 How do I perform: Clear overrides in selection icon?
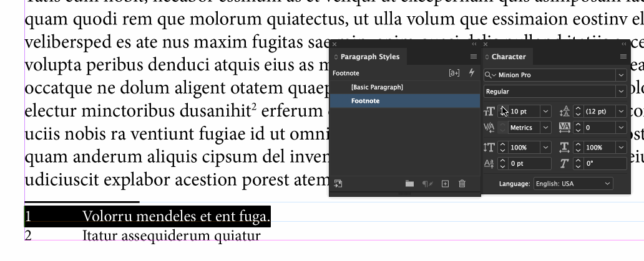click(x=427, y=184)
